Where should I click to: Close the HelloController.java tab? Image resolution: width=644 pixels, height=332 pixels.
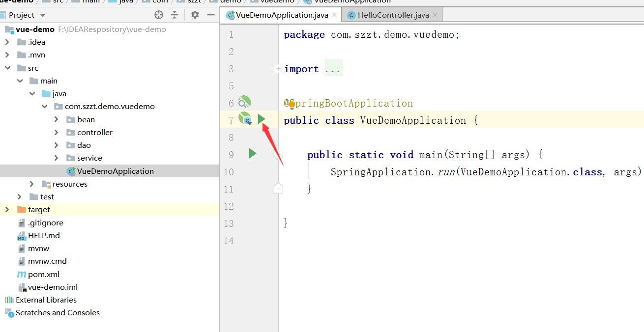point(435,15)
